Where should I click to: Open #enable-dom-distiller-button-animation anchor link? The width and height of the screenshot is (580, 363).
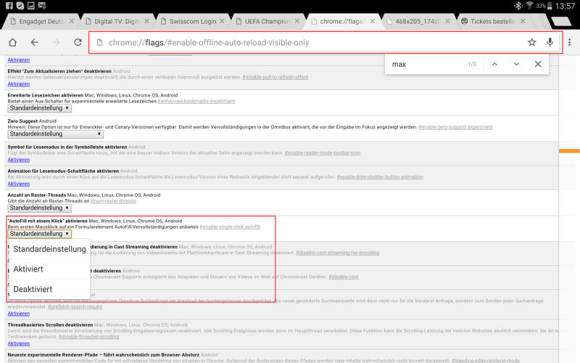coord(380,177)
